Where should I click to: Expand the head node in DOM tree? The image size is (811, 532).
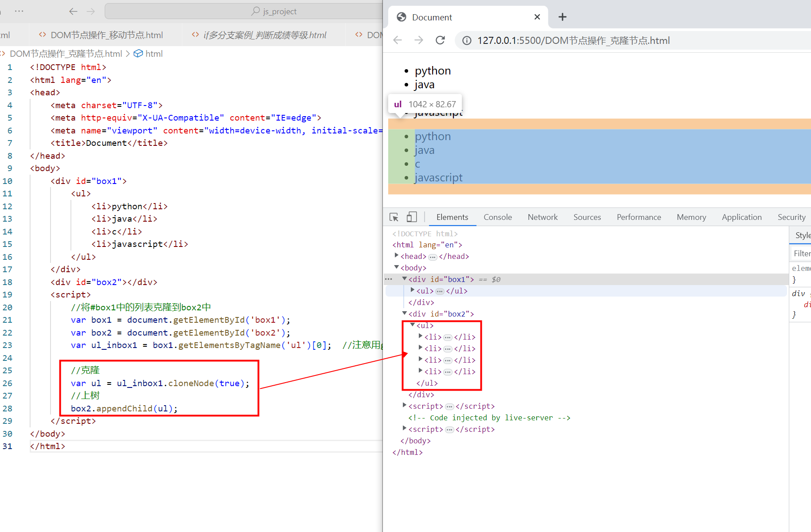(397, 256)
